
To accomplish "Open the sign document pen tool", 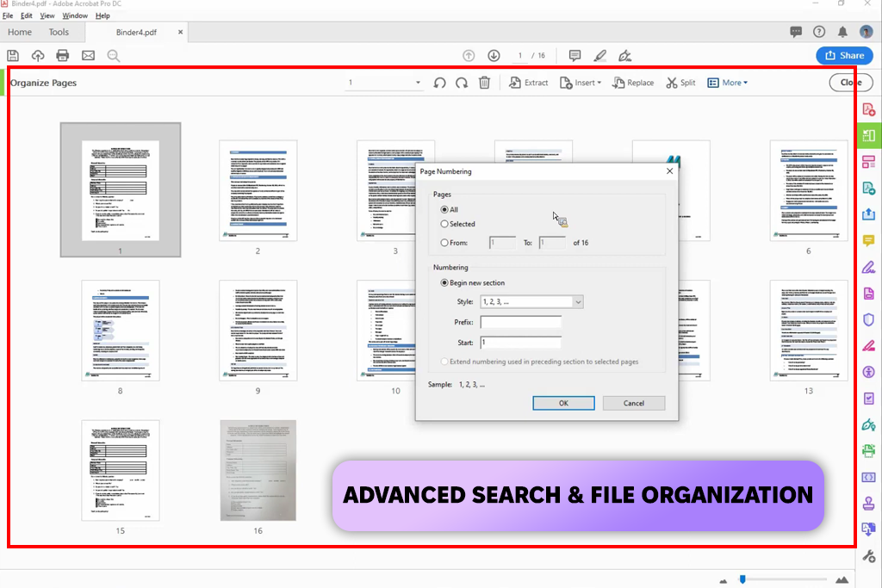I will tap(624, 56).
